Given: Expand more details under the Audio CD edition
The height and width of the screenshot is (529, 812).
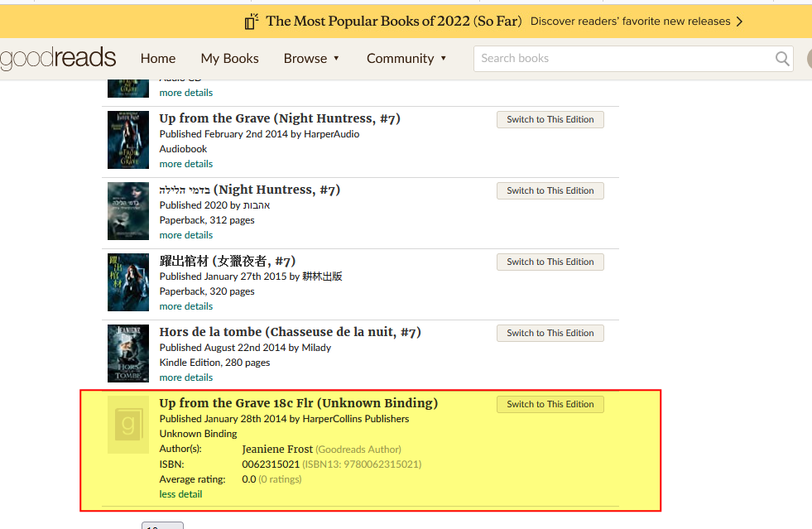Looking at the screenshot, I should (x=186, y=93).
